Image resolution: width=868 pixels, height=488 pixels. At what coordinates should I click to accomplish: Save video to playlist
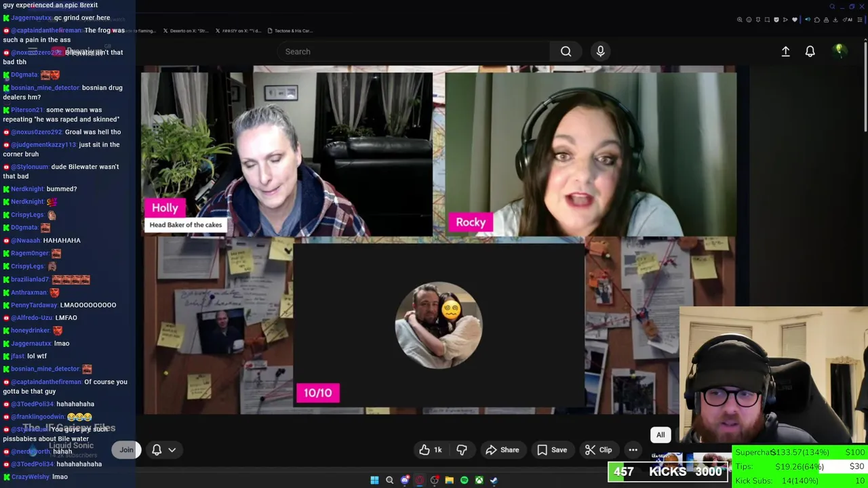coord(552,450)
